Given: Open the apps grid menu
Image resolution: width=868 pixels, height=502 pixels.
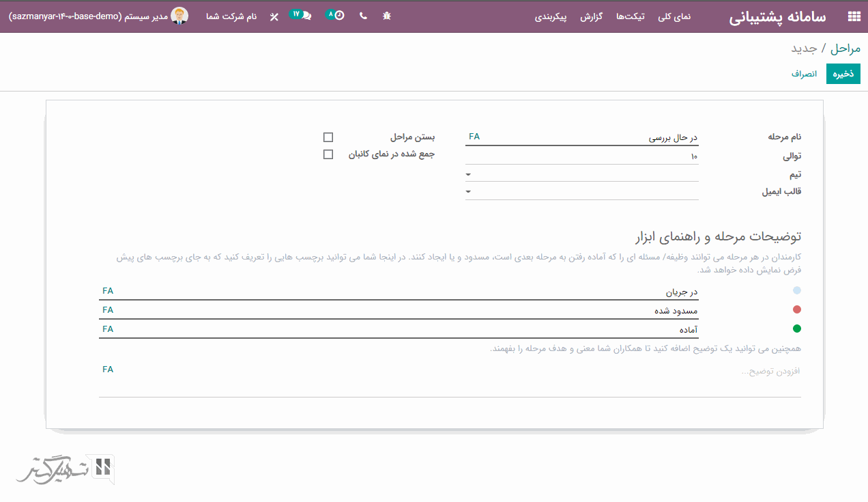Looking at the screenshot, I should tap(854, 16).
